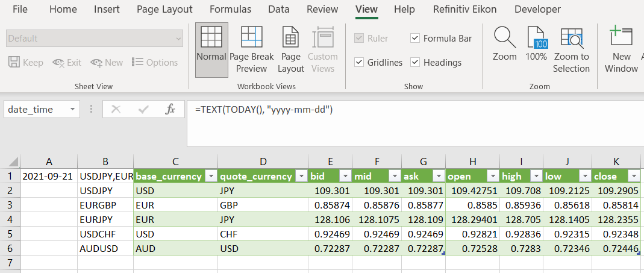Open open column filter dropdown
Screen dimensions: 644x273
[493, 177]
